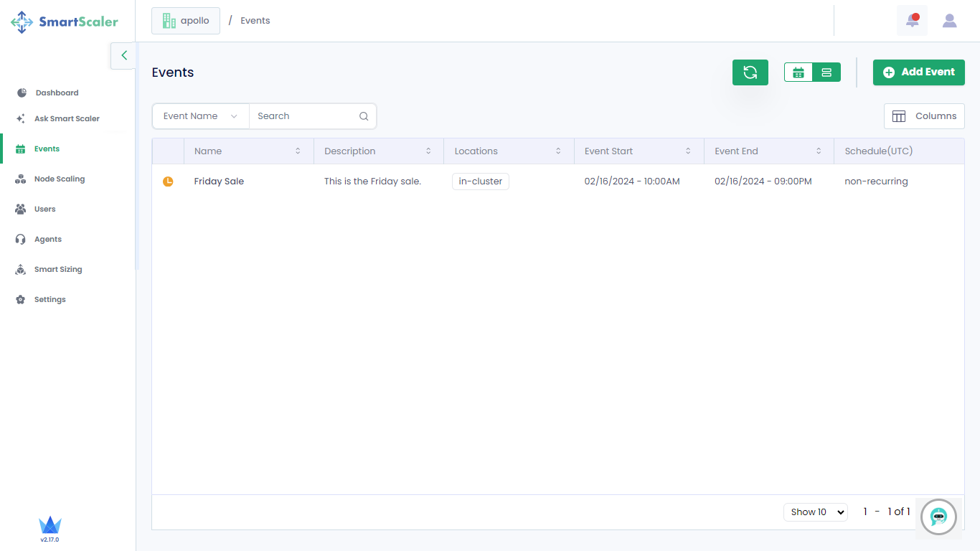This screenshot has width=980, height=551.
Task: Sort by the Name column arrows
Action: pos(298,151)
